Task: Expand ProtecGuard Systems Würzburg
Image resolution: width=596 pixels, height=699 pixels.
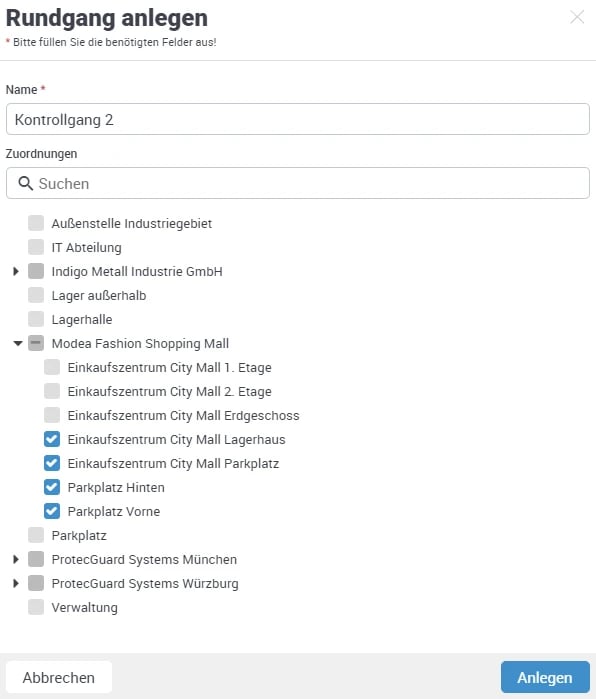Action: click(x=16, y=583)
